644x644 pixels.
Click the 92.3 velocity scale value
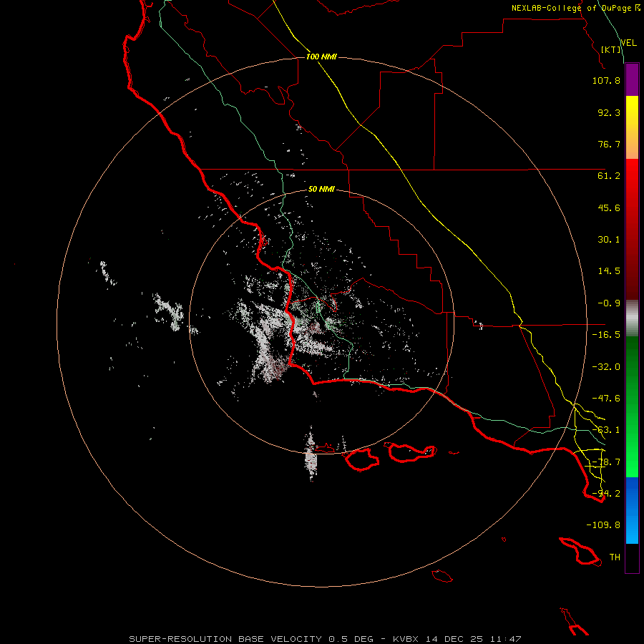pyautogui.click(x=609, y=112)
